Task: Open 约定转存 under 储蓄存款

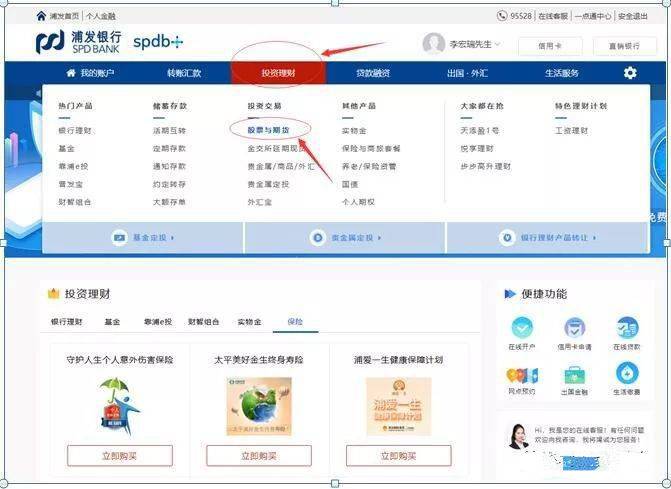Action: tap(169, 184)
